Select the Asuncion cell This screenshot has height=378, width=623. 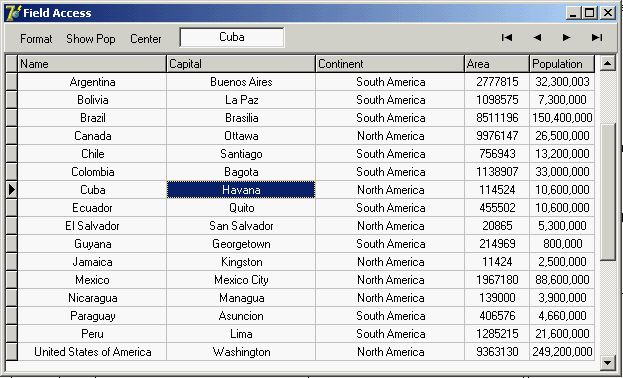[241, 316]
